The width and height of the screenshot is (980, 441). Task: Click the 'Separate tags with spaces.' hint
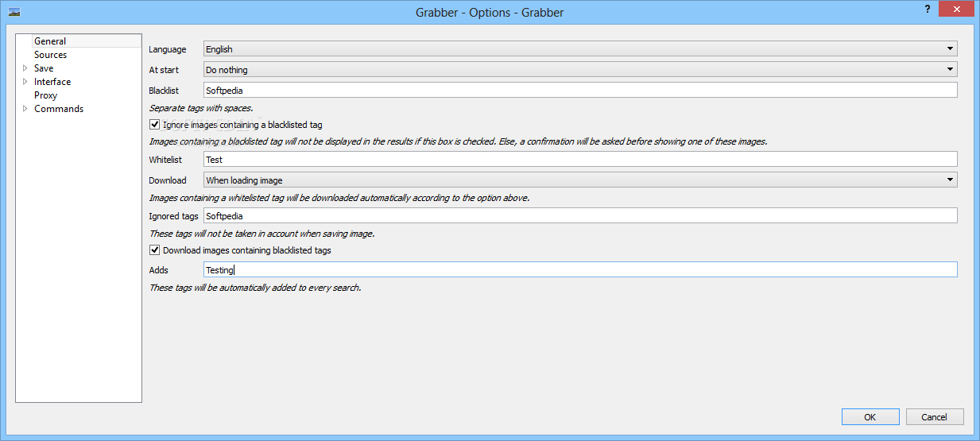coord(201,107)
